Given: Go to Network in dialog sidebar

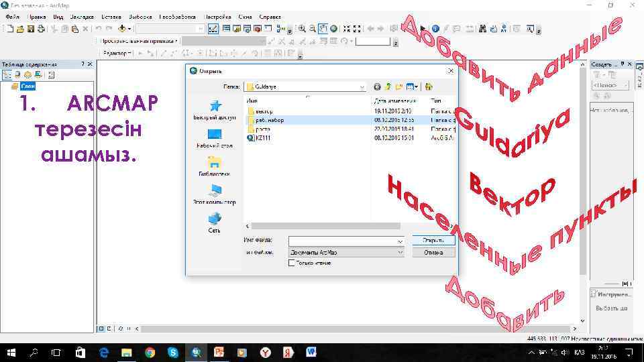Looking at the screenshot, I should (x=215, y=223).
